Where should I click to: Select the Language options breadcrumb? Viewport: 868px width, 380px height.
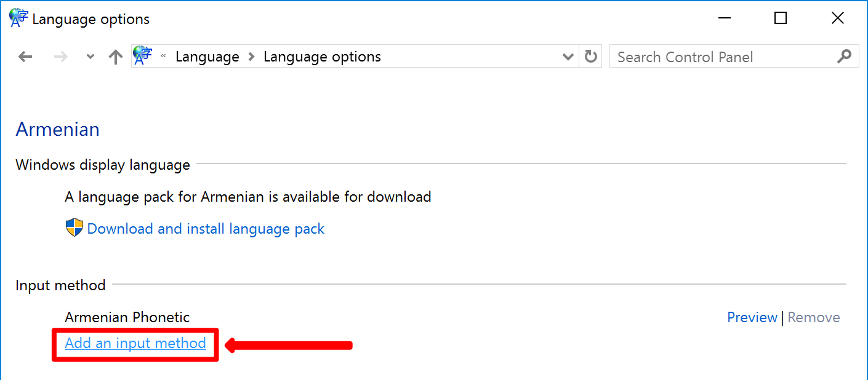pyautogui.click(x=322, y=57)
